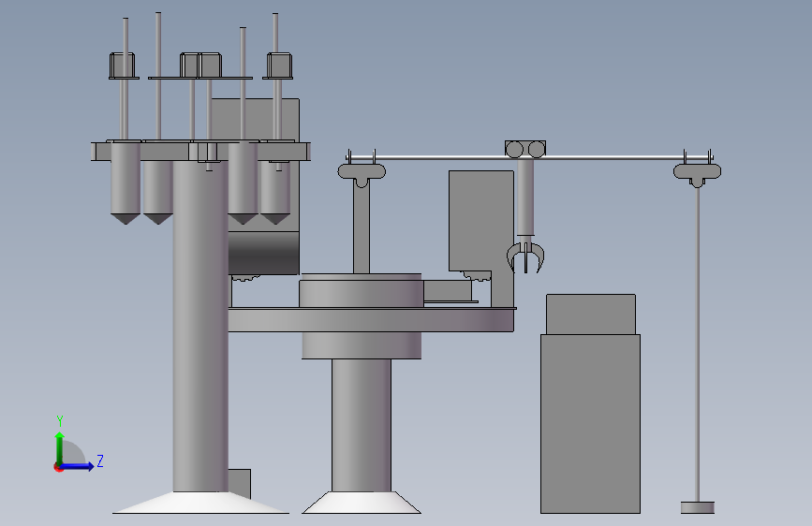The width and height of the screenshot is (812, 526).
Task: Select the small box at the left column's foot
Action: coord(239,484)
